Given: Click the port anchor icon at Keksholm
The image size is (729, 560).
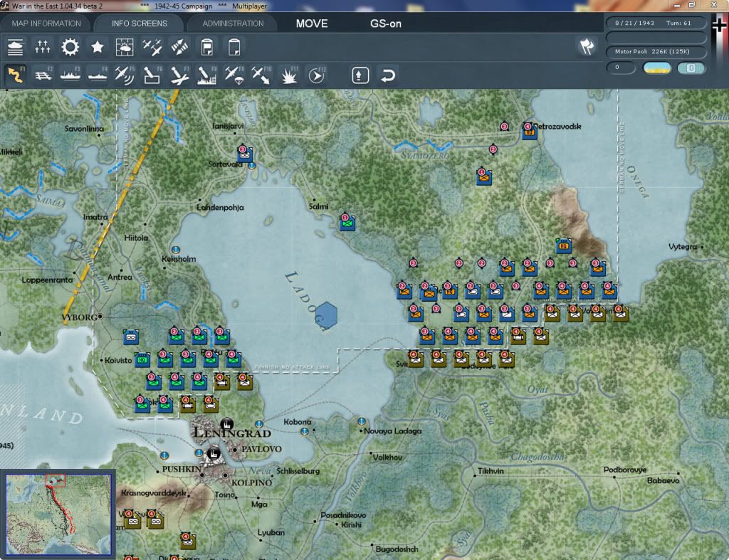Looking at the screenshot, I should pos(176,250).
